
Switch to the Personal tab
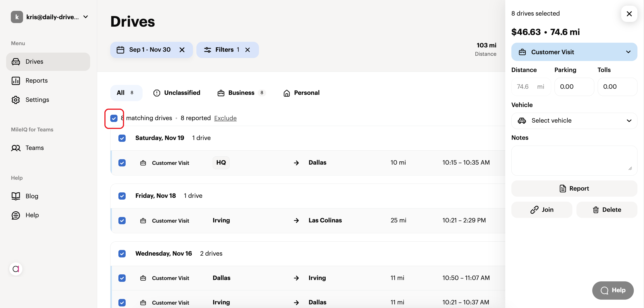301,93
